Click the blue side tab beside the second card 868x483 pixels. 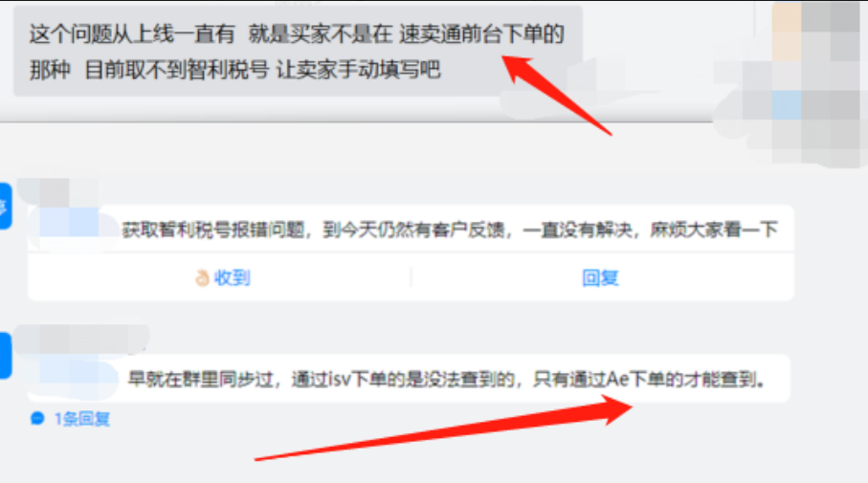click(x=6, y=356)
